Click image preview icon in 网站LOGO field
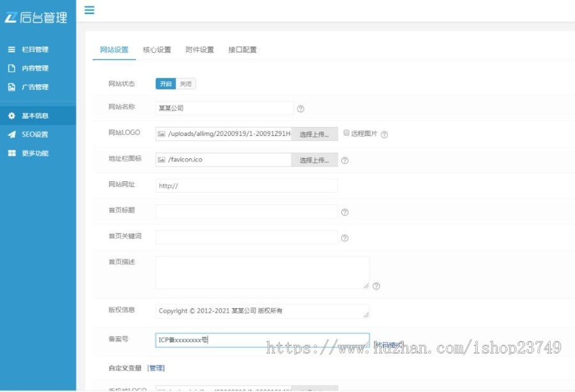The width and height of the screenshot is (575, 392). point(162,134)
